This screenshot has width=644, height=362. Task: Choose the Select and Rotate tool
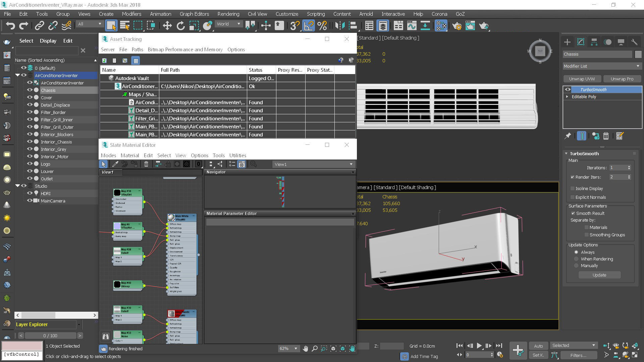(x=180, y=26)
